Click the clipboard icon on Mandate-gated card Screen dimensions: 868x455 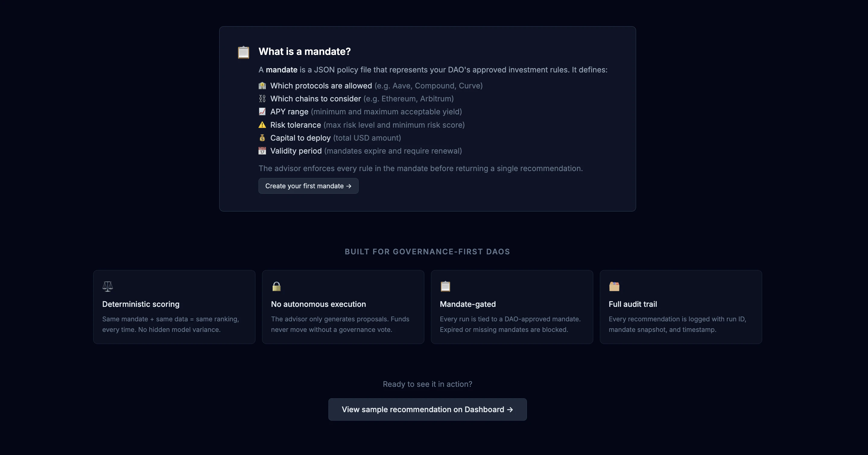pos(445,286)
